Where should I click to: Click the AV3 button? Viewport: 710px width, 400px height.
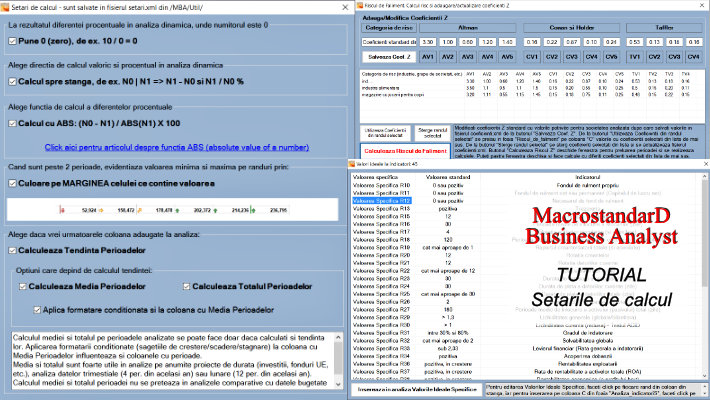click(467, 57)
